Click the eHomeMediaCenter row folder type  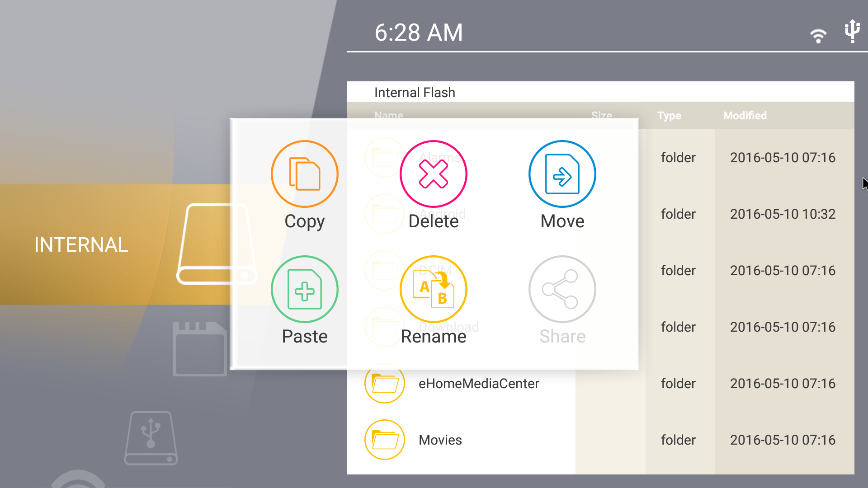click(x=678, y=384)
